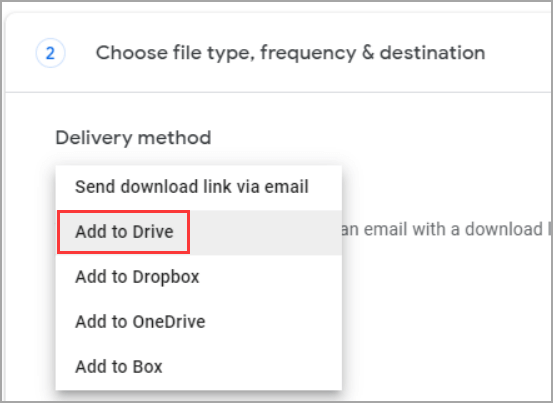Pick Add to Dropbox from dropdown
The image size is (553, 403).
(x=199, y=277)
